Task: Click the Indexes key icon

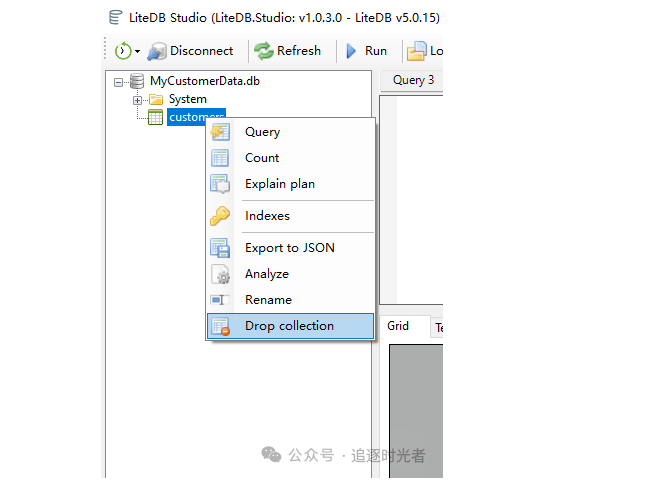Action: click(220, 216)
